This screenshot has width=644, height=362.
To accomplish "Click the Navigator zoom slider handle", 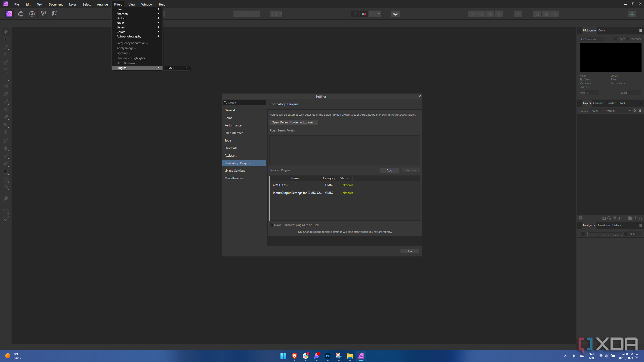I will [x=587, y=233].
